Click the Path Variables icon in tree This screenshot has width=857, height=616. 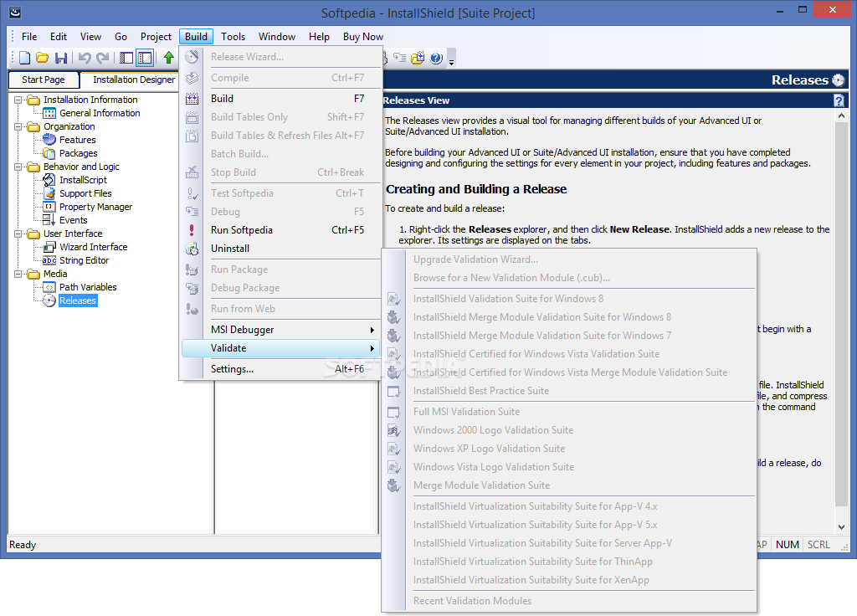click(49, 287)
